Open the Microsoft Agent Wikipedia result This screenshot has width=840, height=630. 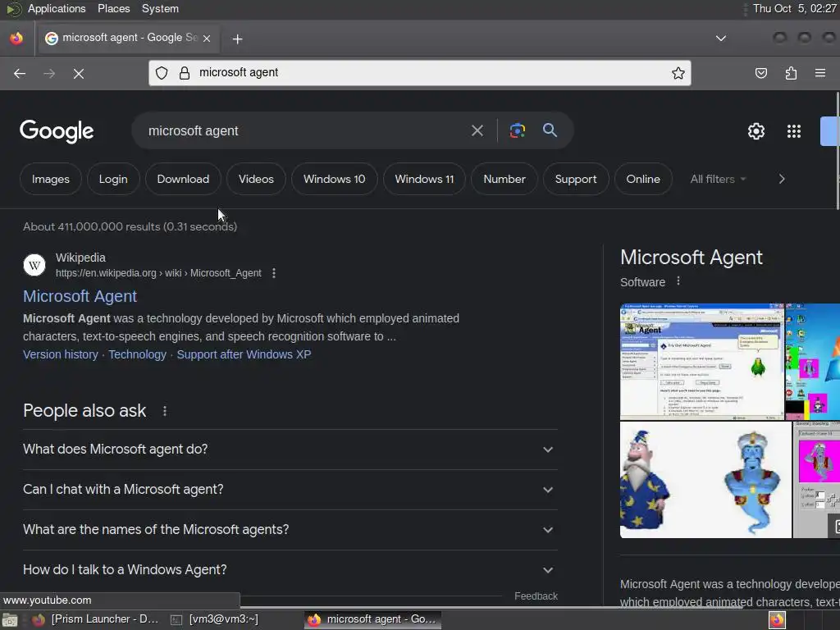pyautogui.click(x=80, y=296)
